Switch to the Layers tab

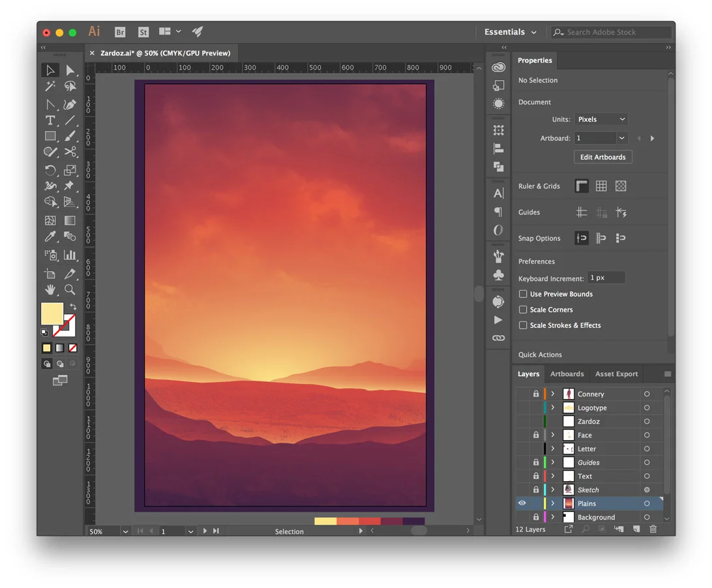pos(529,374)
